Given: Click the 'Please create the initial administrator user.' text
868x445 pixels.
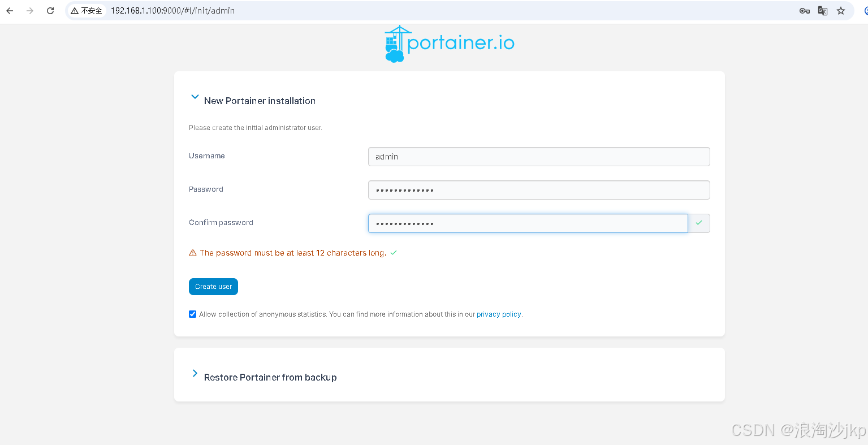Looking at the screenshot, I should (256, 128).
